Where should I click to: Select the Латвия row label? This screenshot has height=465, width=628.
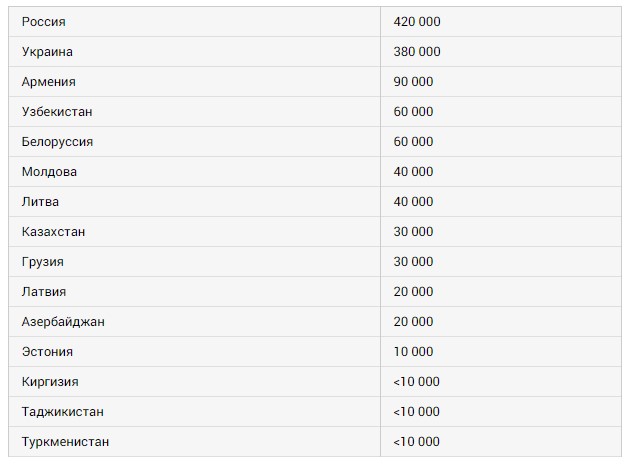point(44,291)
